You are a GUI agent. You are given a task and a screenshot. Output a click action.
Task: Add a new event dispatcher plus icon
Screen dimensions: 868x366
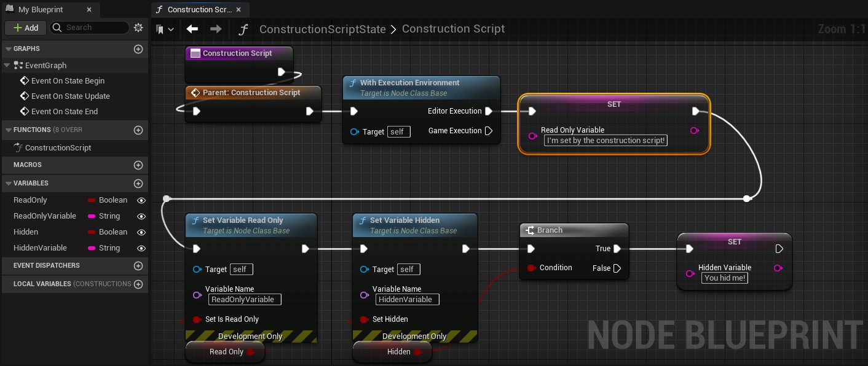(138, 266)
